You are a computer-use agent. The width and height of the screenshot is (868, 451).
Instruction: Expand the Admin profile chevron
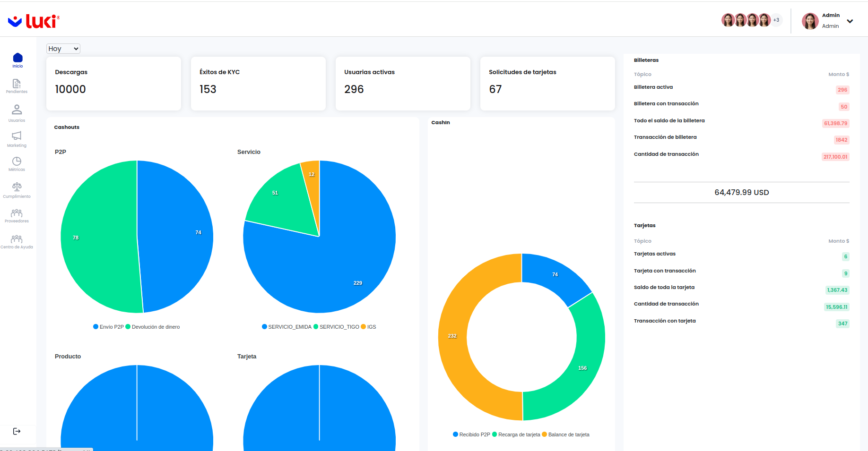850,21
